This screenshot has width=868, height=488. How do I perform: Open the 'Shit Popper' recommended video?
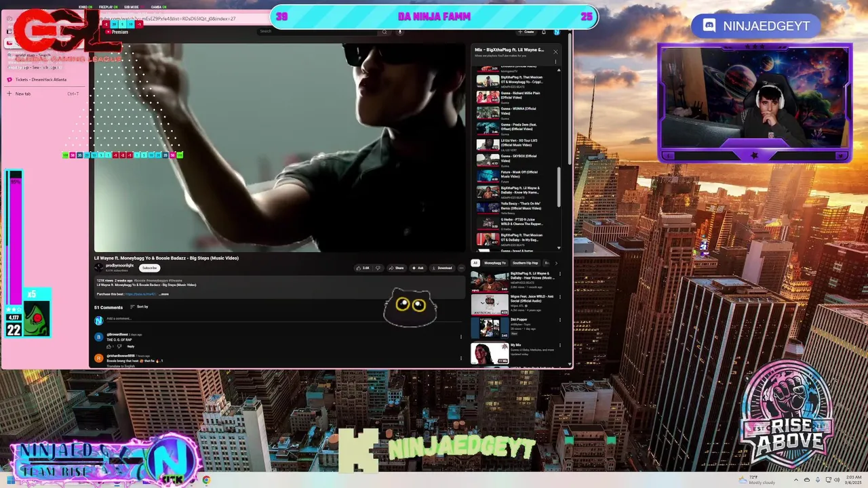[x=514, y=328]
